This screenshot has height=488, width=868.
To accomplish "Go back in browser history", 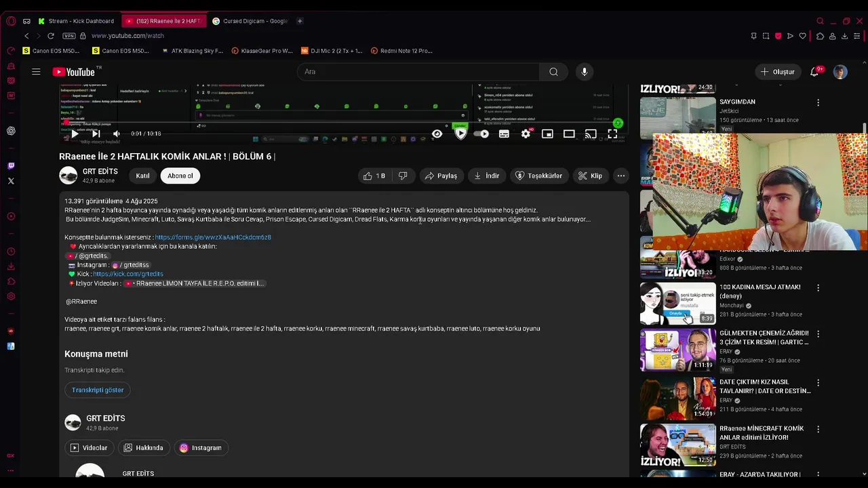I will pyautogui.click(x=26, y=36).
